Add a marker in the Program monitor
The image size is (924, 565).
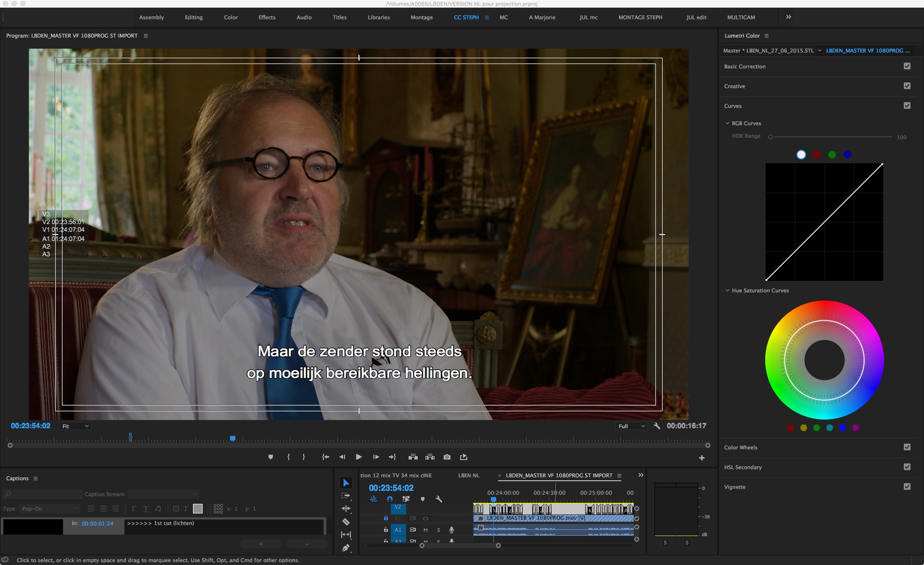click(270, 457)
